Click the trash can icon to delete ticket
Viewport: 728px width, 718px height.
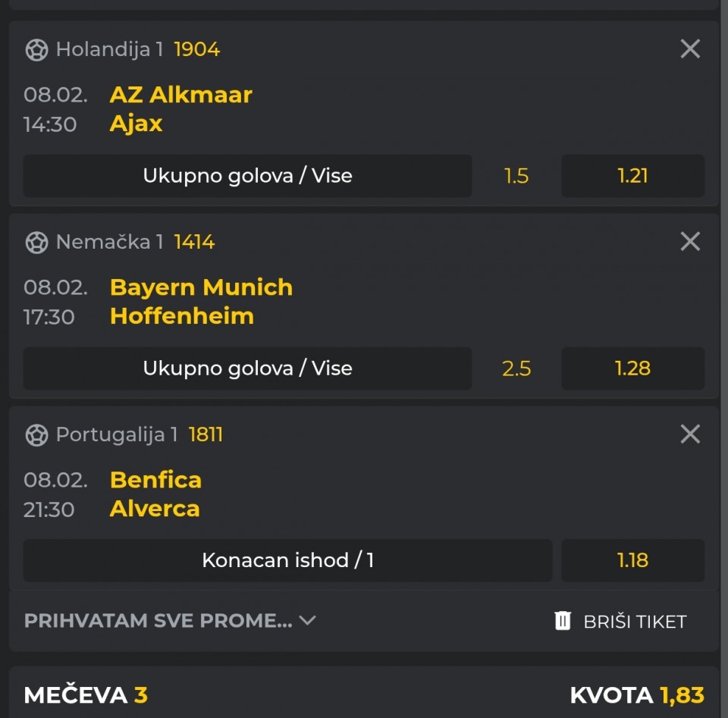click(563, 621)
